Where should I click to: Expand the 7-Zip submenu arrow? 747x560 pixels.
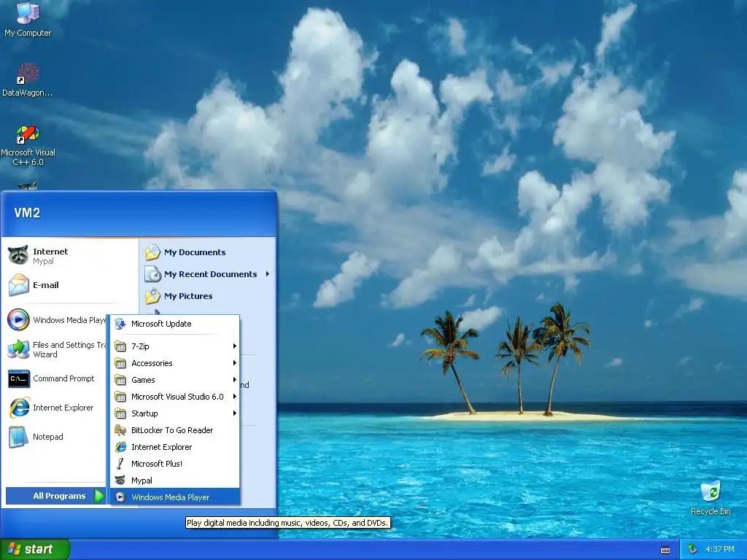click(234, 346)
